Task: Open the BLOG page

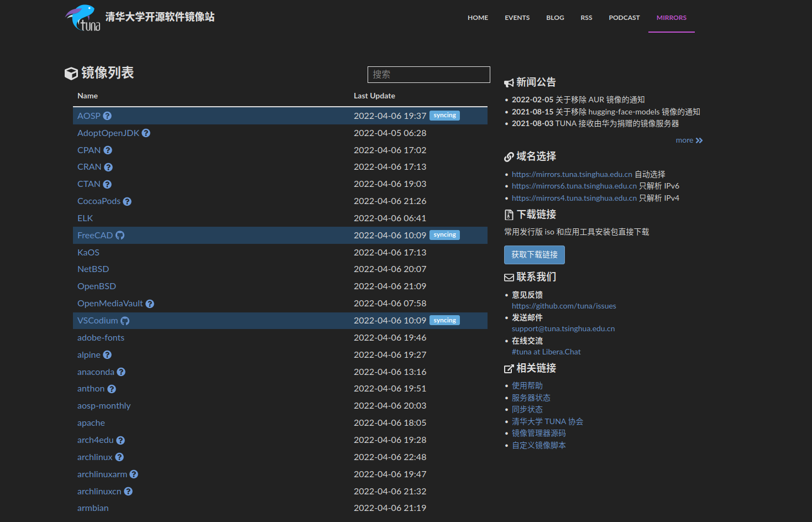Action: [x=555, y=18]
